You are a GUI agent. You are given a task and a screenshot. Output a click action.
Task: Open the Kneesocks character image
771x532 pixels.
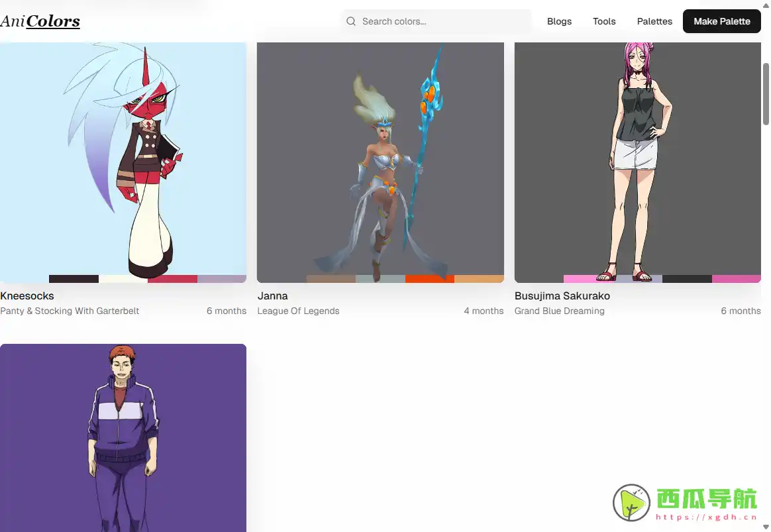[123, 159]
